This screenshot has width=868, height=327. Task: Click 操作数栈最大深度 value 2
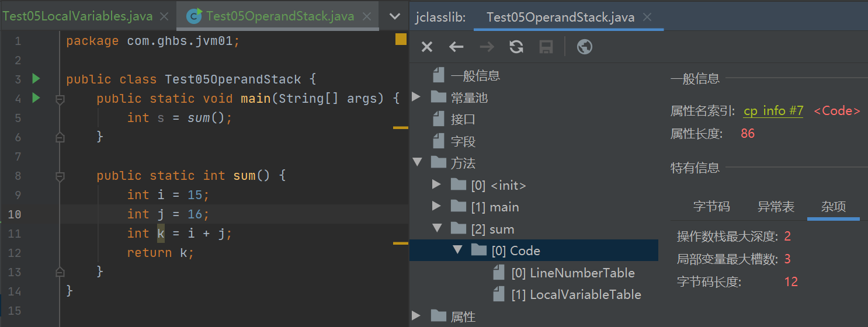click(x=787, y=236)
